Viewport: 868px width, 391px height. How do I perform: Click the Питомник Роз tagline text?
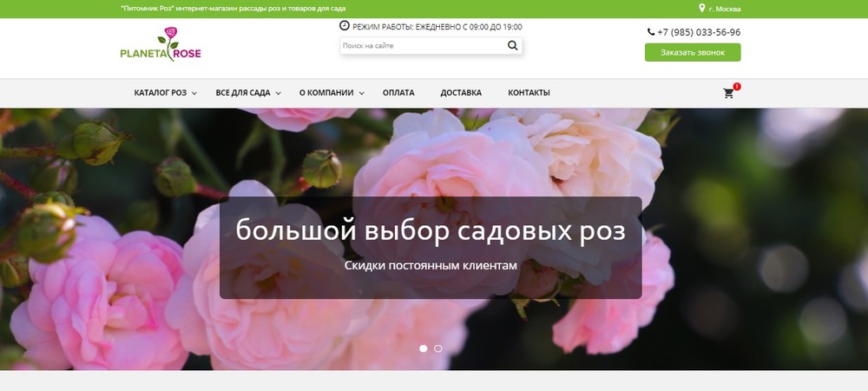[x=233, y=9]
